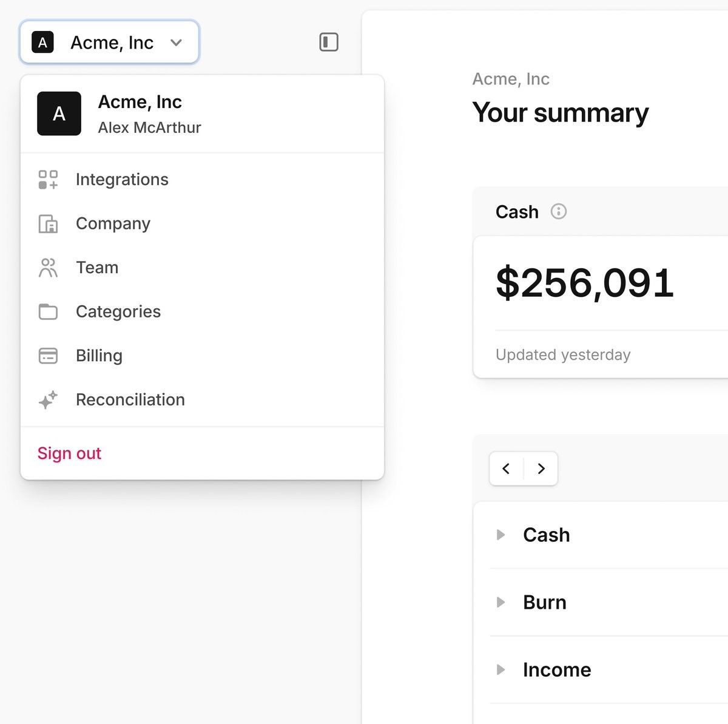Screen dimensions: 728x724
Task: Click the Team people icon
Action: click(x=48, y=268)
